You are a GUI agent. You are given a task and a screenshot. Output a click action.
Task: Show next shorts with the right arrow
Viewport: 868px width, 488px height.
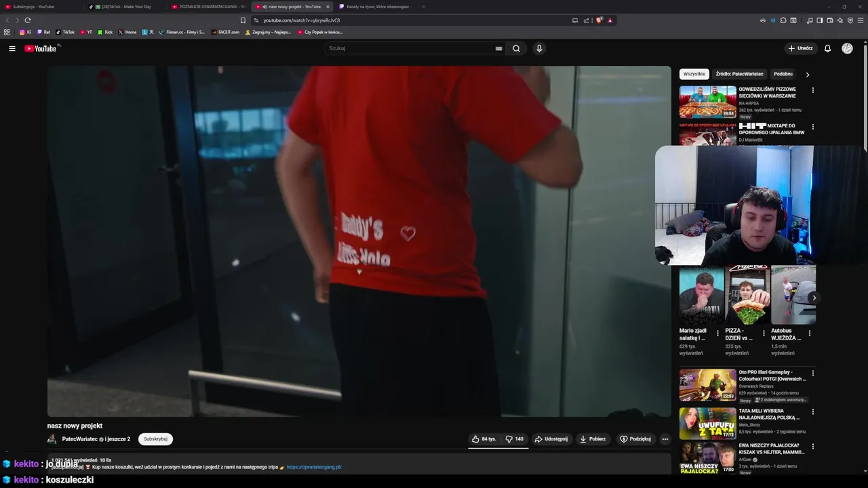pos(814,298)
